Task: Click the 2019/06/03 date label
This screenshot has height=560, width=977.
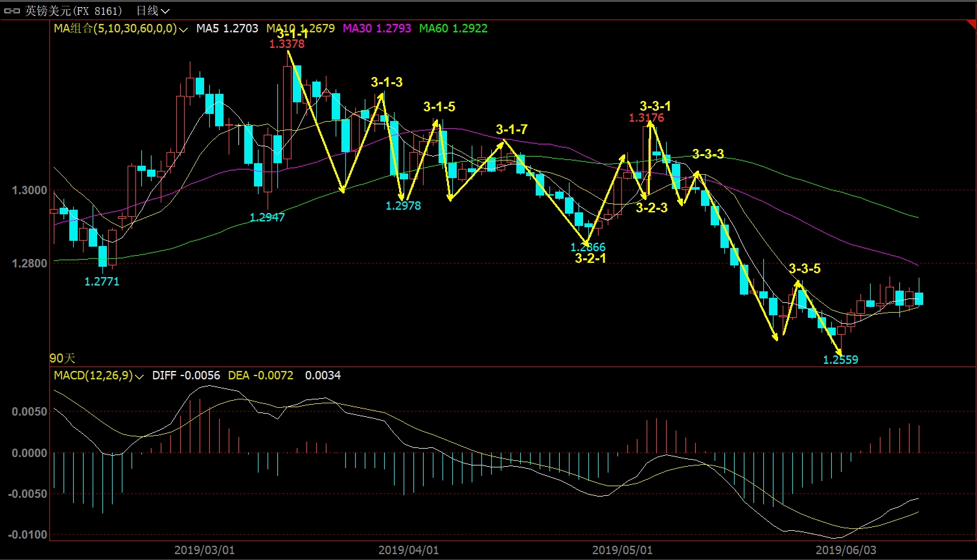Action: pyautogui.click(x=845, y=550)
